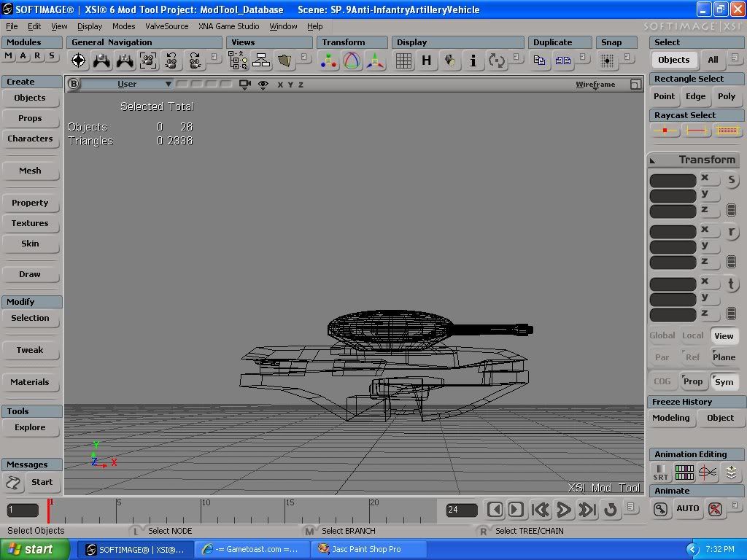
Task: Click the Materials button
Action: click(30, 382)
